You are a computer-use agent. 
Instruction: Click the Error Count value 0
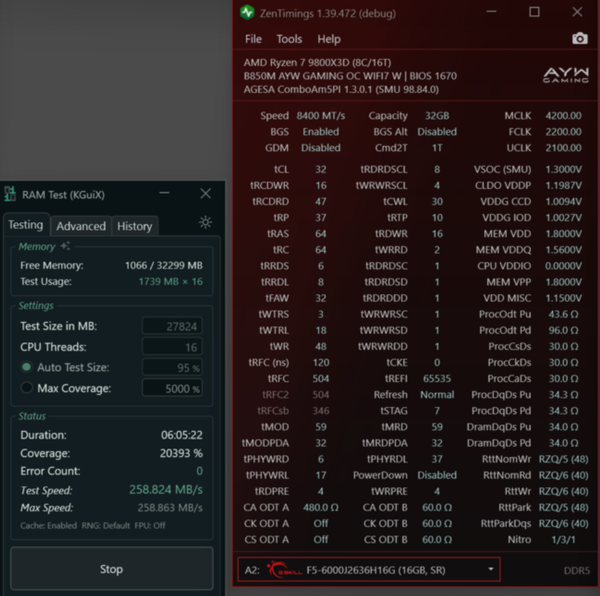(199, 471)
